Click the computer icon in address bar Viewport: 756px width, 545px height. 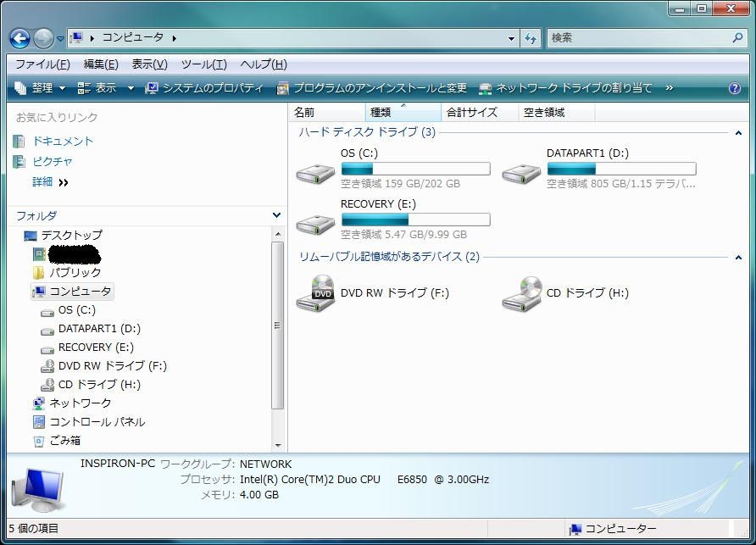tap(76, 37)
